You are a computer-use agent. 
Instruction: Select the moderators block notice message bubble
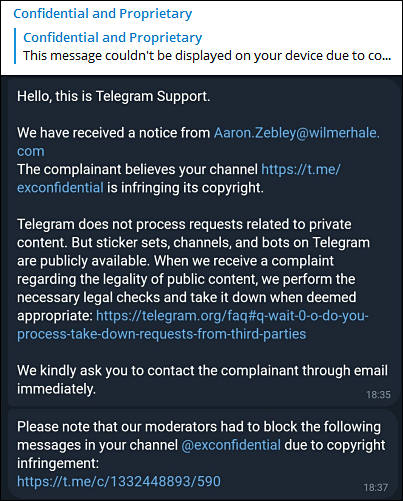(201, 454)
